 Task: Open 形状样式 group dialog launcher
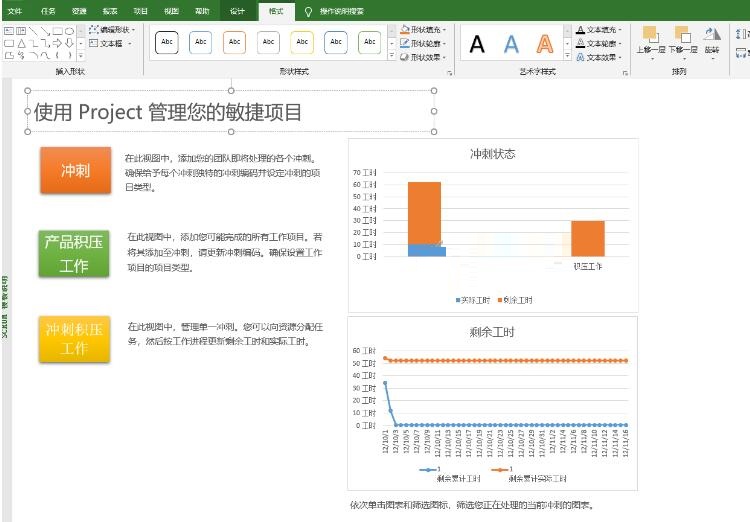pyautogui.click(x=449, y=73)
